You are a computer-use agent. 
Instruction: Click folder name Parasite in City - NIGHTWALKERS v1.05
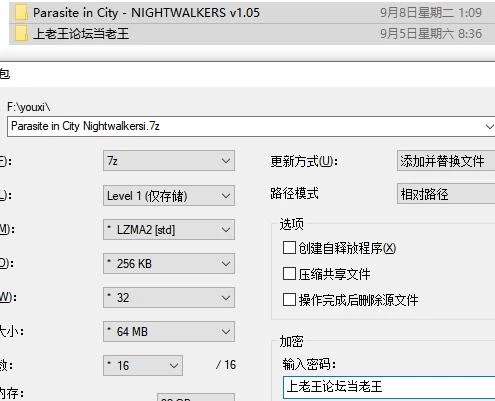[146, 13]
